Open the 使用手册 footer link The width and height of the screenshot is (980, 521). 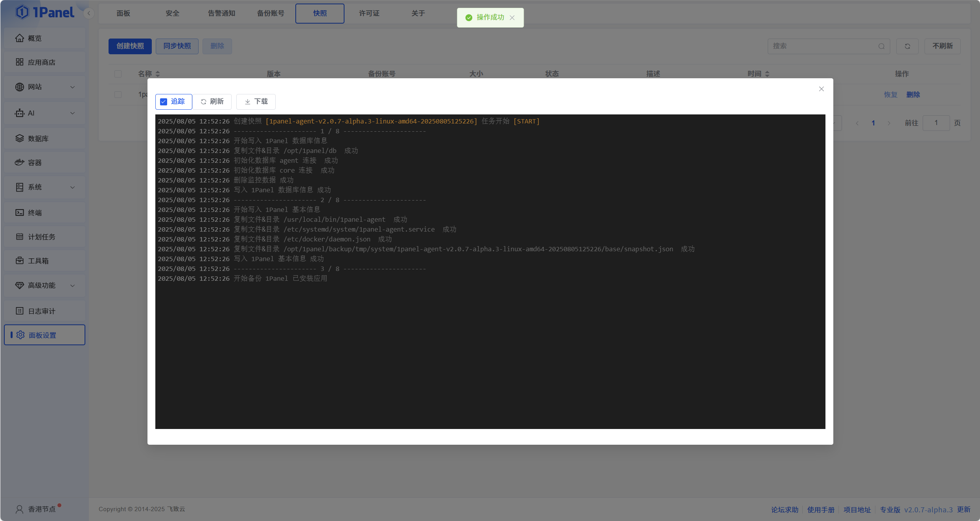point(821,510)
